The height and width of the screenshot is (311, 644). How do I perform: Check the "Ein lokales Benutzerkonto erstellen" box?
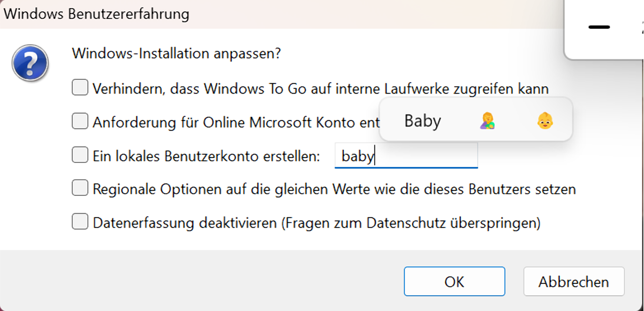[x=79, y=155]
